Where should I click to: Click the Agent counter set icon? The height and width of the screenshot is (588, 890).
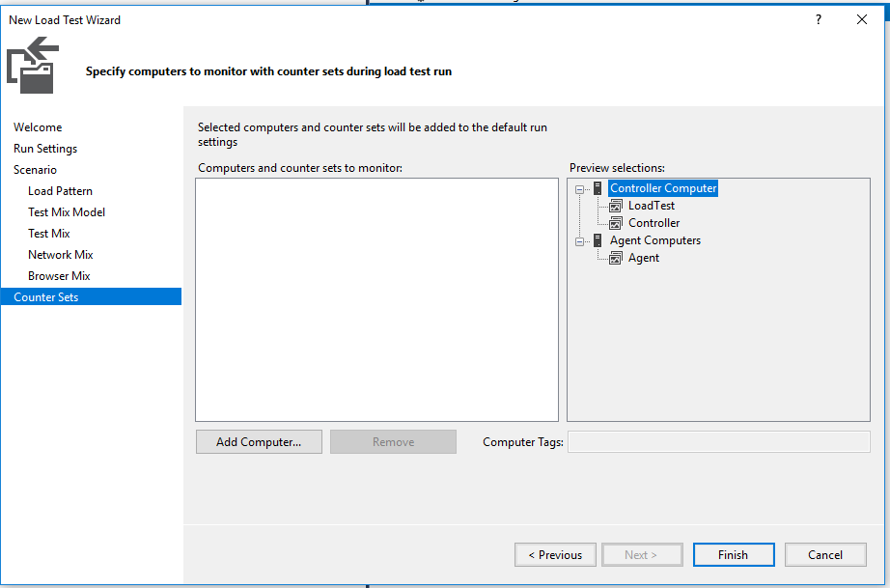(x=614, y=258)
